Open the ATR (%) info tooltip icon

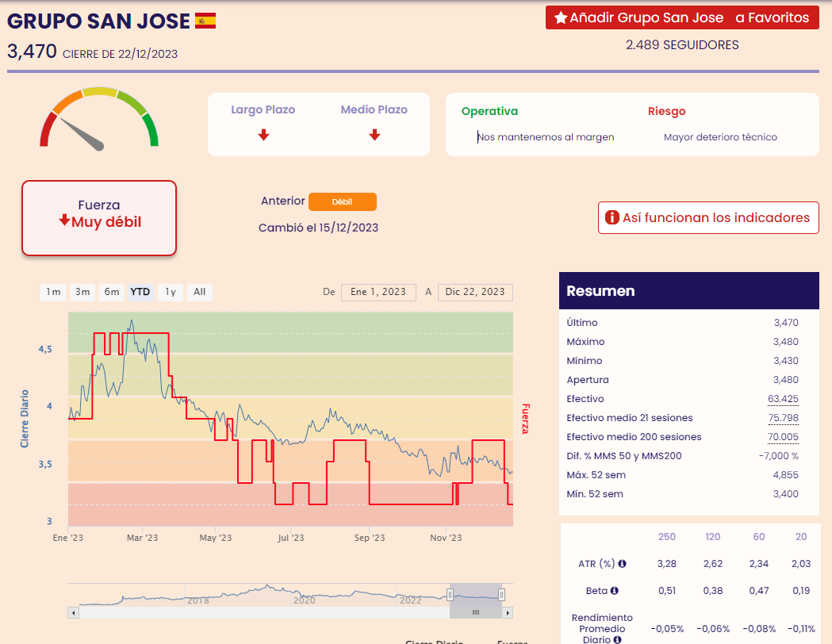pyautogui.click(x=622, y=563)
